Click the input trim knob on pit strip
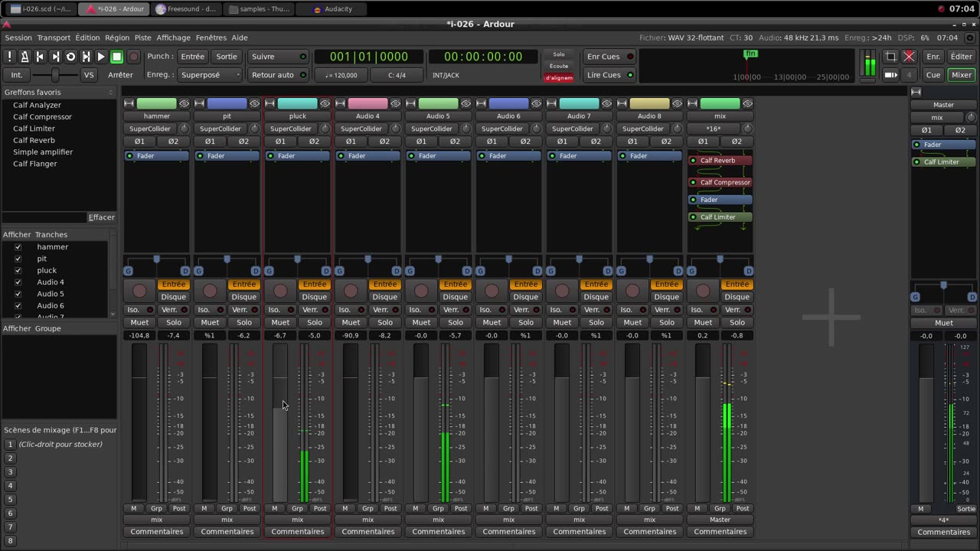 [x=254, y=129]
